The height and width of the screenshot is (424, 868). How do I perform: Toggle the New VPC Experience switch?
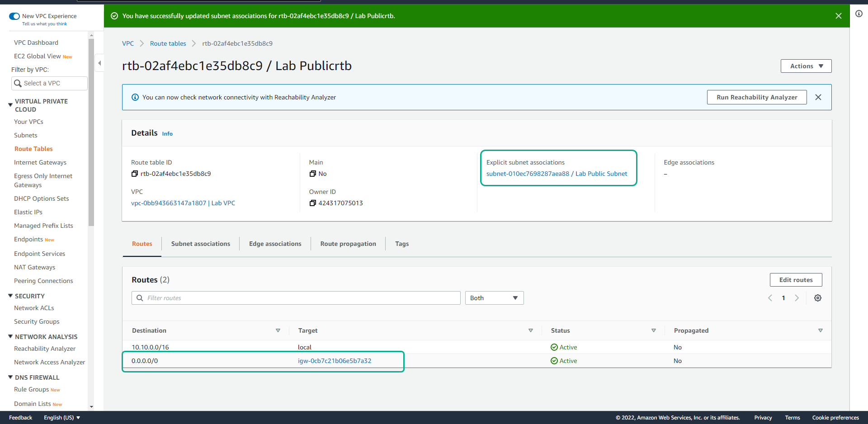pyautogui.click(x=14, y=16)
